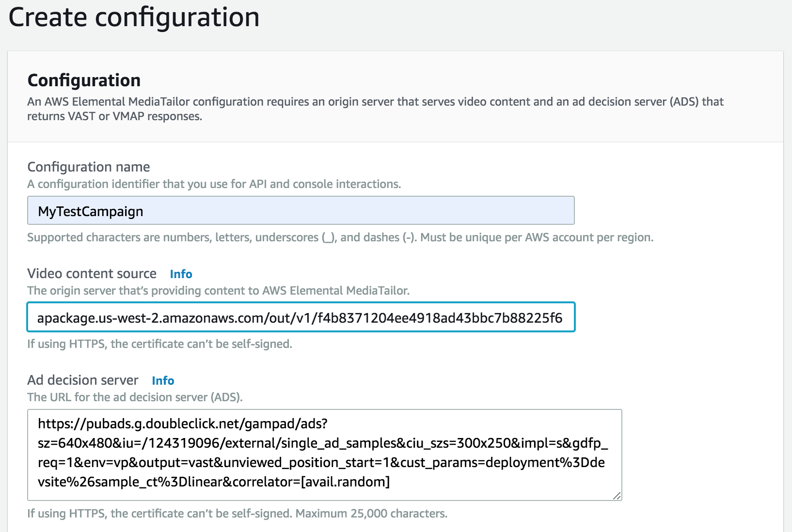Viewport: 792px width, 532px height.
Task: Click the self-signed hint below the video source
Action: point(159,344)
